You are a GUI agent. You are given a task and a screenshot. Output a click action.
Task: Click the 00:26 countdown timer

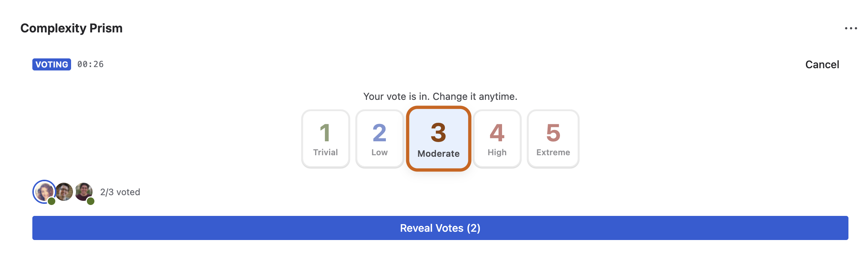[x=90, y=64]
